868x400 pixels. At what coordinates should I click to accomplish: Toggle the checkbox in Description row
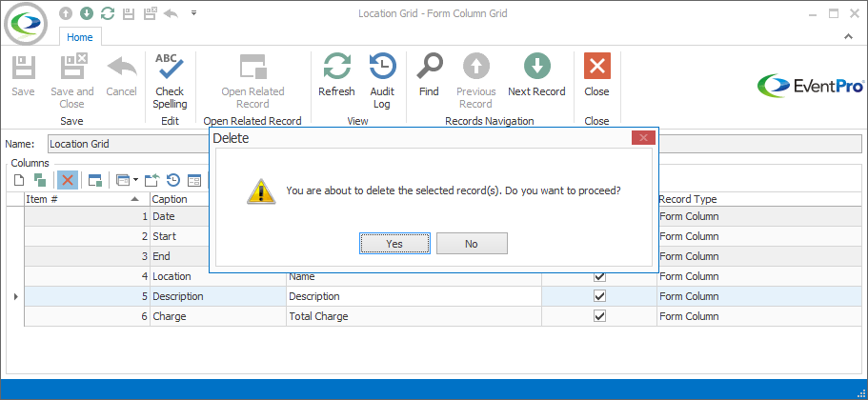599,296
